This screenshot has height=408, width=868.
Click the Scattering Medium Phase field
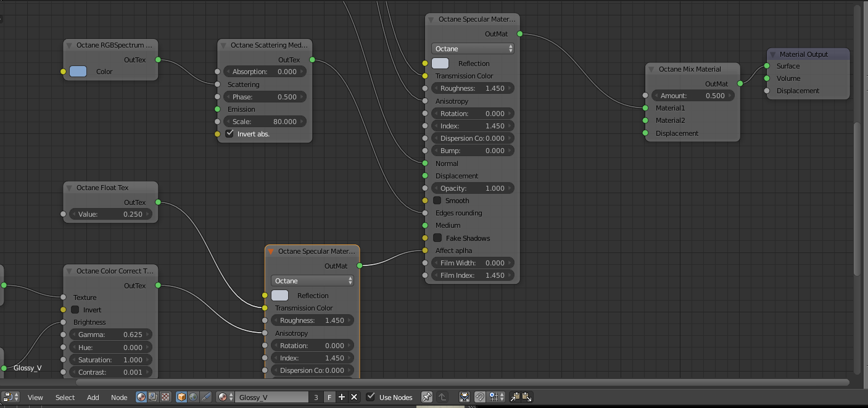tap(265, 97)
